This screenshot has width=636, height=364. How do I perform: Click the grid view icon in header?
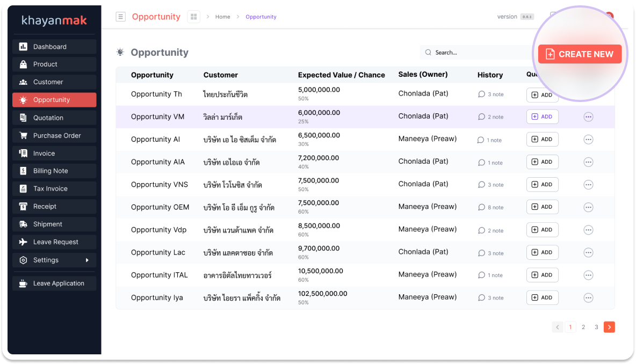coord(193,17)
